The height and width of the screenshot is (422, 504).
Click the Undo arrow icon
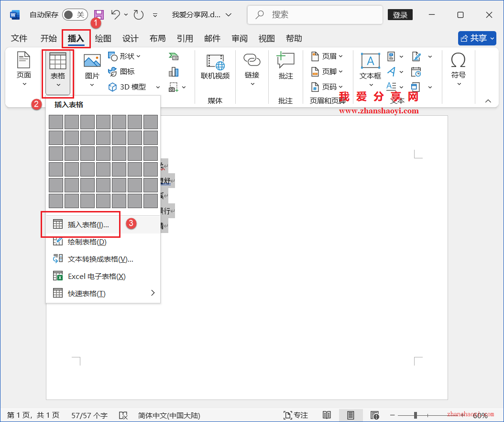116,14
